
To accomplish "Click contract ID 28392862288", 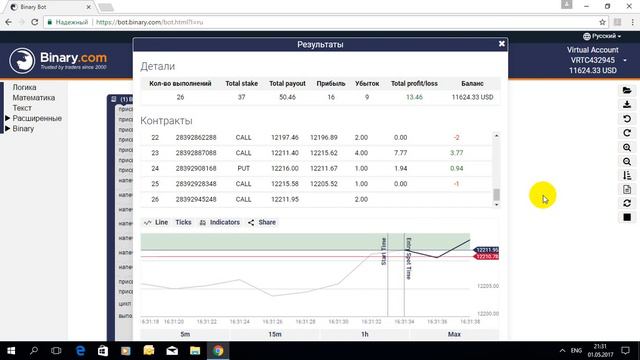I will click(196, 138).
